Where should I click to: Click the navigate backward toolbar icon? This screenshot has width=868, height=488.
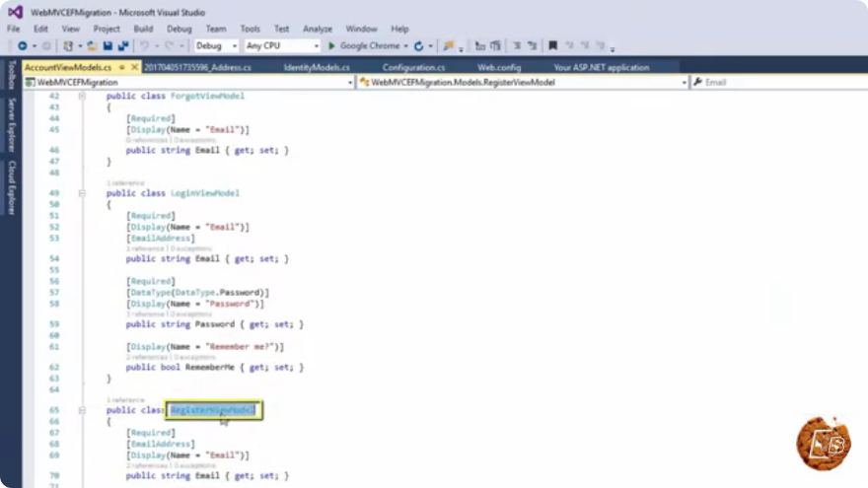[x=22, y=46]
